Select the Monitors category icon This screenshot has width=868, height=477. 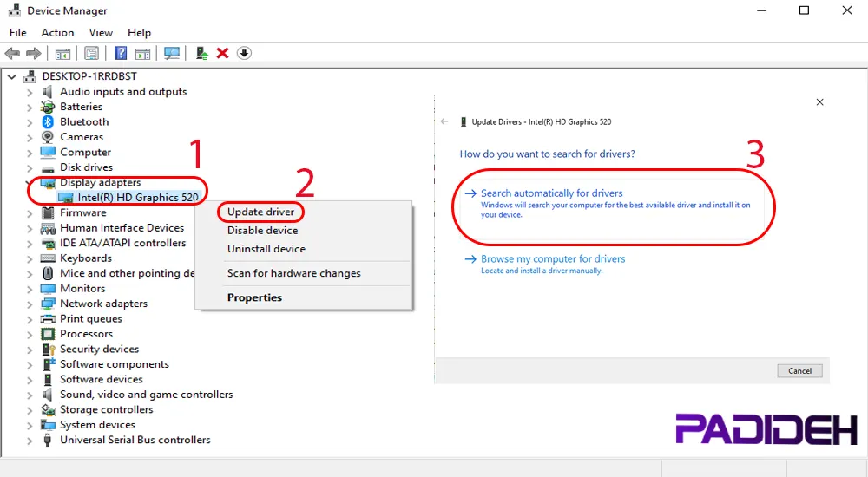click(48, 288)
